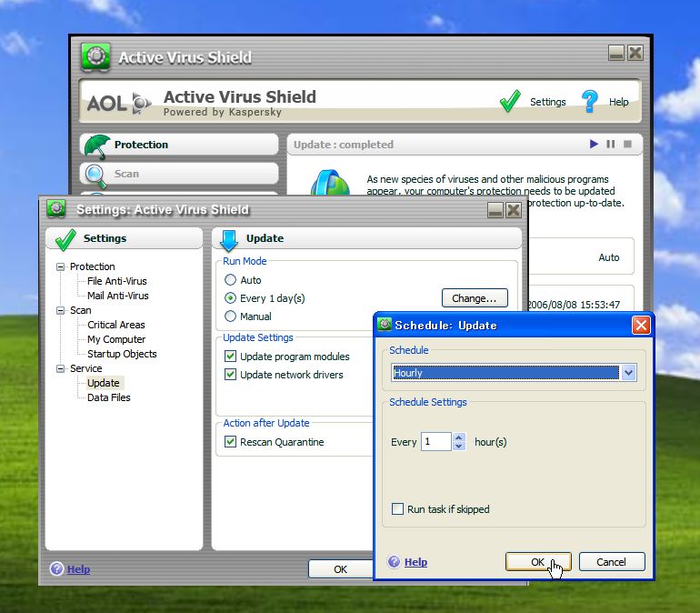This screenshot has width=700, height=613.
Task: Click the "Auto" value in main window
Action: coord(609,257)
